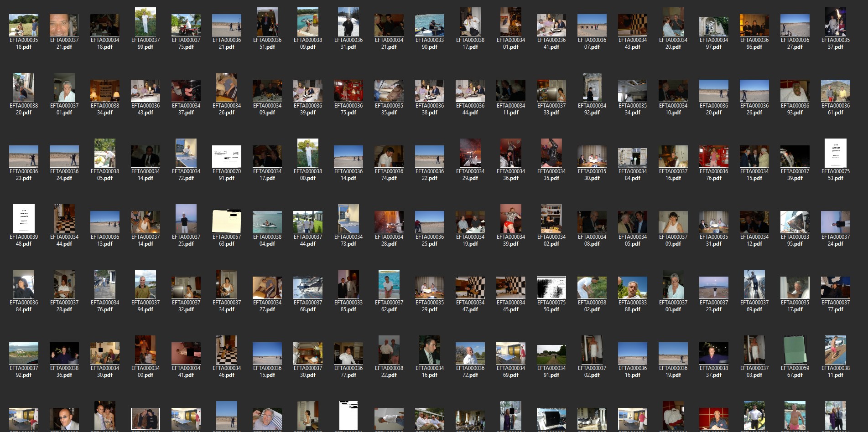This screenshot has width=868, height=432.
Task: Select the EFTA00003804.pdf thumbnail
Action: [267, 222]
